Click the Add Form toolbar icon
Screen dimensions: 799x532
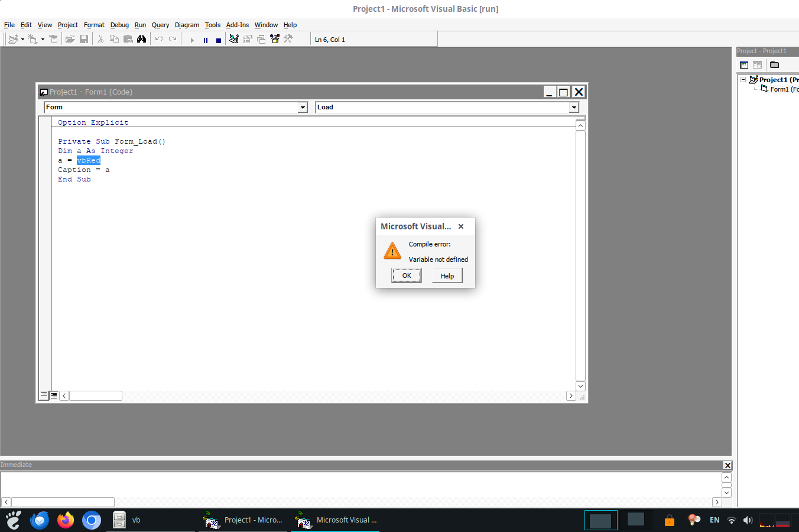coord(33,39)
